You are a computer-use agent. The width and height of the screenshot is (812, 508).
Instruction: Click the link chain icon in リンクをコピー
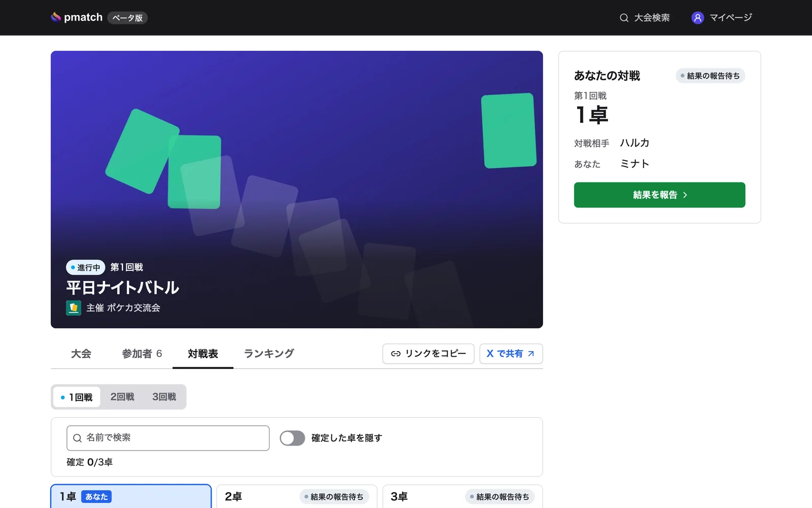tap(396, 354)
